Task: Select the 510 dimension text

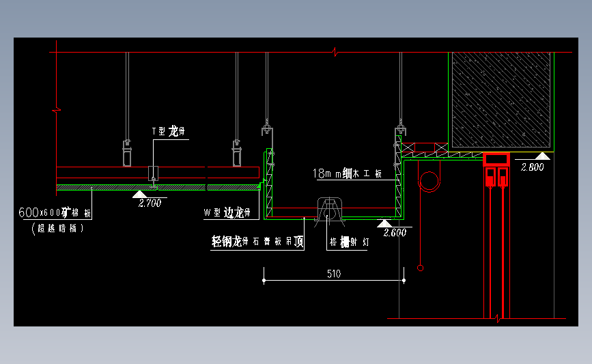Action: 334,274
